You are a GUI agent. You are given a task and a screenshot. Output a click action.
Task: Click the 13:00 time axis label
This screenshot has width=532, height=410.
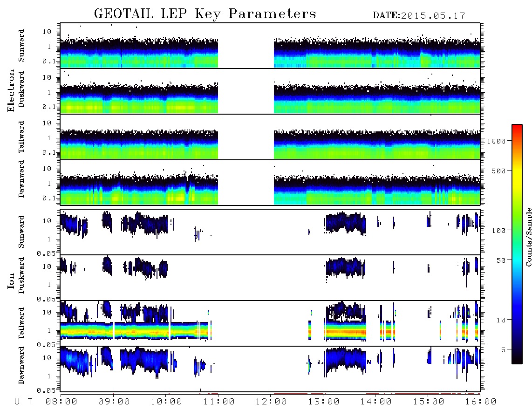pyautogui.click(x=324, y=402)
